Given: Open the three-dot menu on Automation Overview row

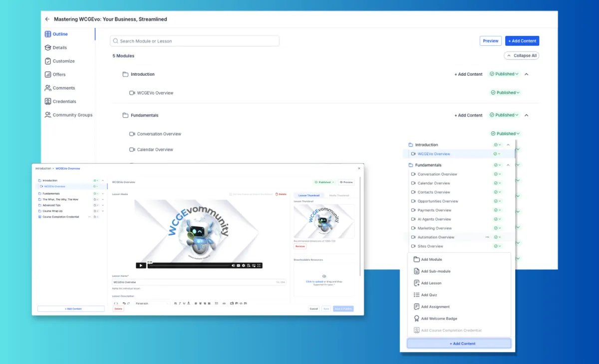Looking at the screenshot, I should coord(487,237).
